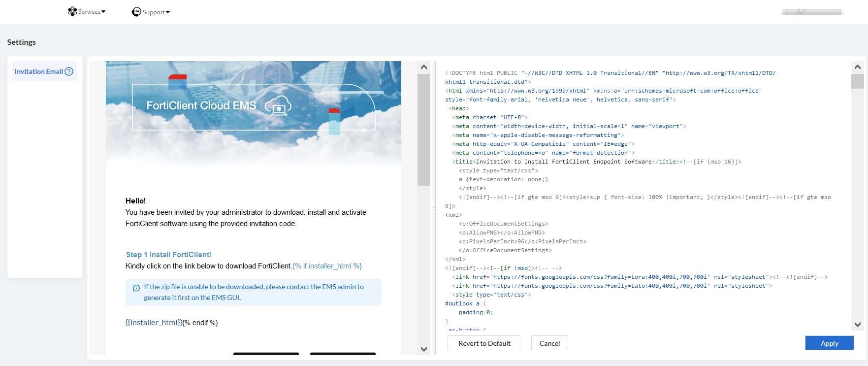Click the Lato font stylesheet link line

pos(612,286)
